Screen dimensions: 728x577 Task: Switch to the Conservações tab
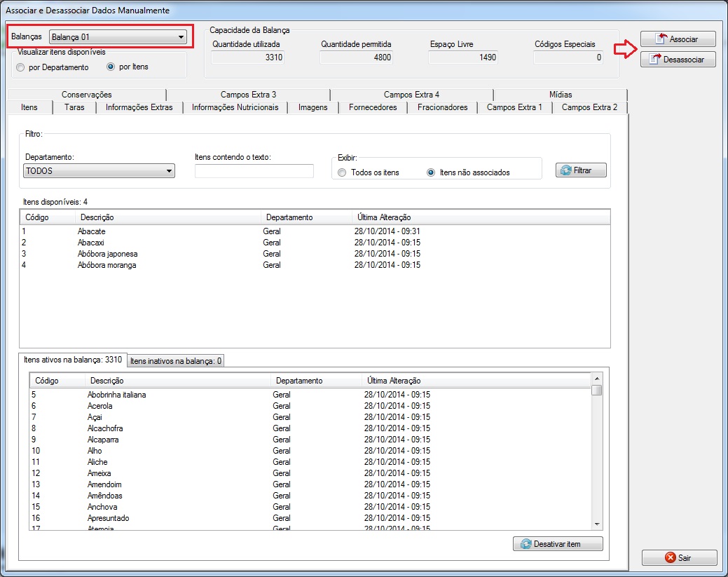pyautogui.click(x=87, y=95)
